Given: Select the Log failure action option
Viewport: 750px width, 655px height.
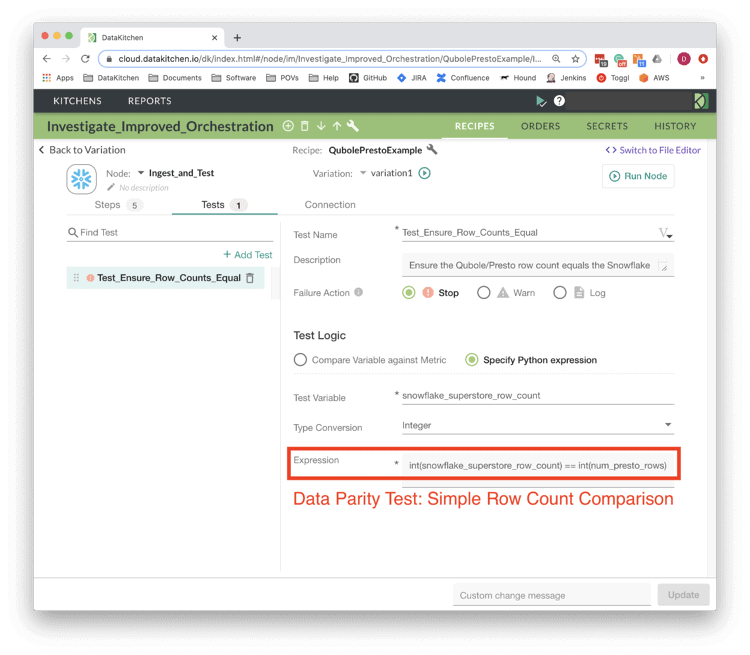Looking at the screenshot, I should coord(560,293).
